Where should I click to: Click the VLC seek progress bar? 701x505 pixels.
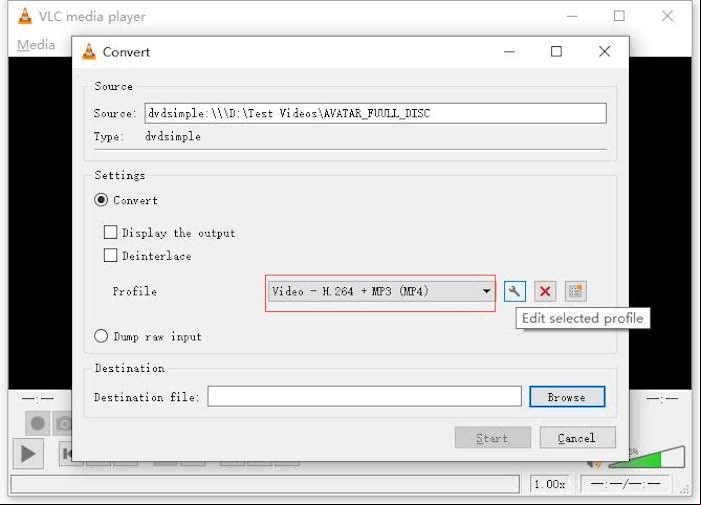tap(265, 484)
